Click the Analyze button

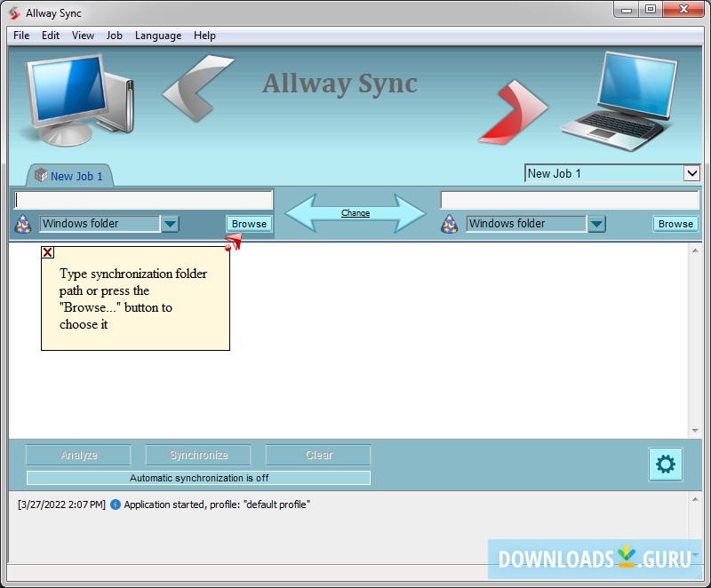(x=78, y=455)
